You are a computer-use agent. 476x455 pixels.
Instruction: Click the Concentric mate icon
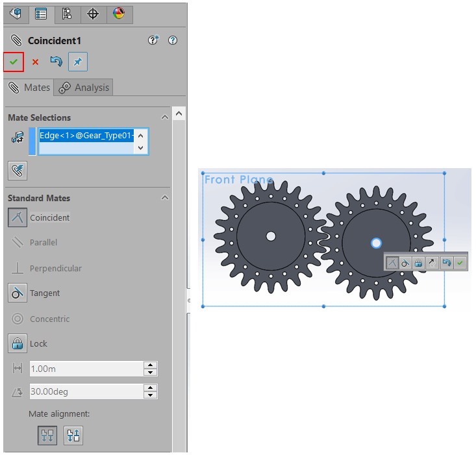pyautogui.click(x=18, y=319)
